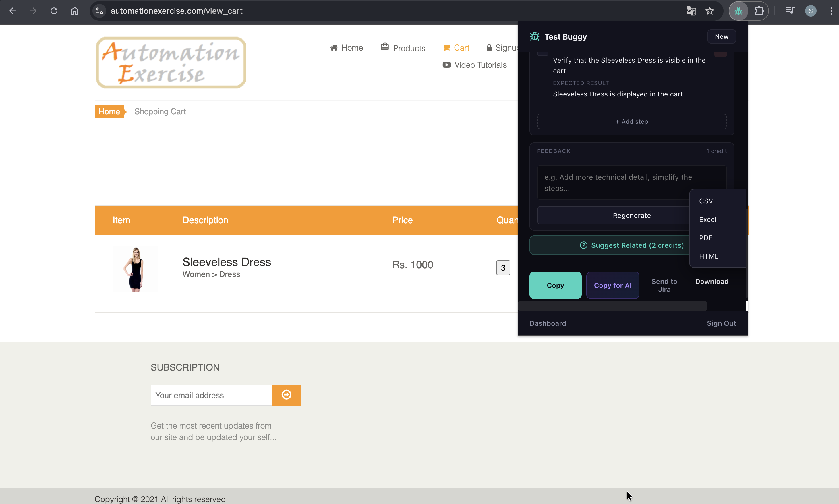Click the Sleeveless Dress product thumbnail
The width and height of the screenshot is (839, 504).
tap(136, 269)
